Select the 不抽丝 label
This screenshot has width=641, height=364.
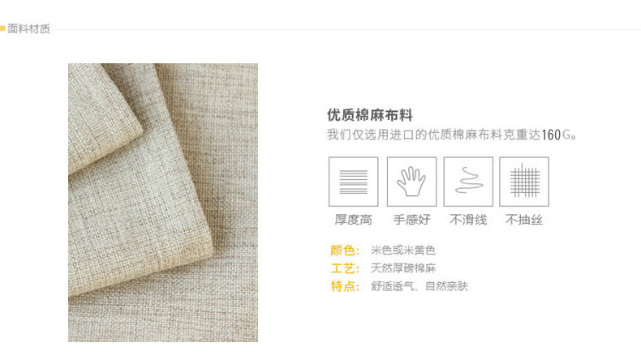[524, 220]
